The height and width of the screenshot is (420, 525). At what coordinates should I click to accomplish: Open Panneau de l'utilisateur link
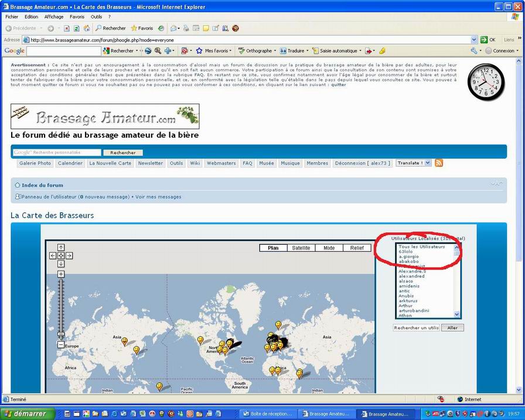[49, 197]
